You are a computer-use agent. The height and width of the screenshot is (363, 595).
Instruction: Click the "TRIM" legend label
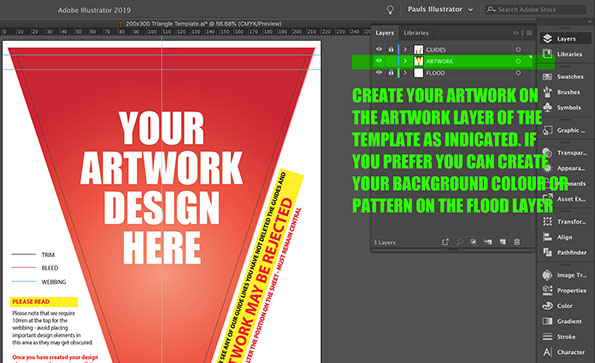point(48,255)
